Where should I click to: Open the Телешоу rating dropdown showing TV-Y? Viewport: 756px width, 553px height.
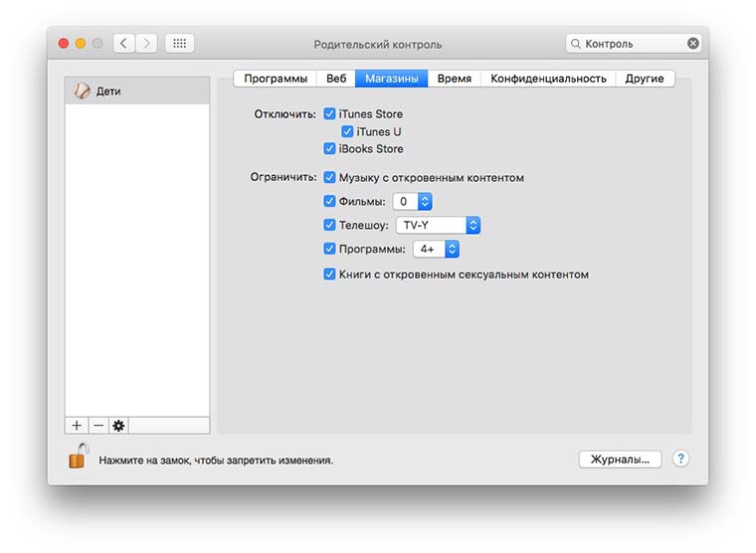pyautogui.click(x=438, y=225)
